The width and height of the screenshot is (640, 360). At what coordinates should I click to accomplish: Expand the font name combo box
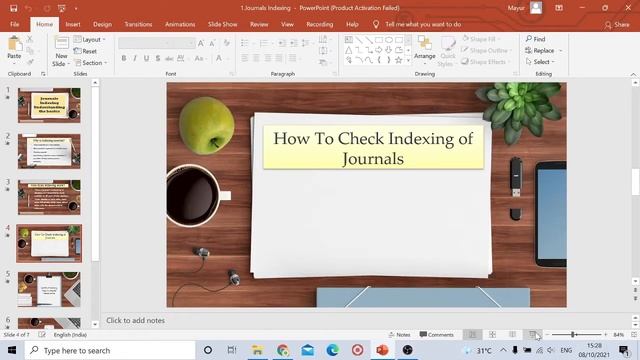pos(156,43)
